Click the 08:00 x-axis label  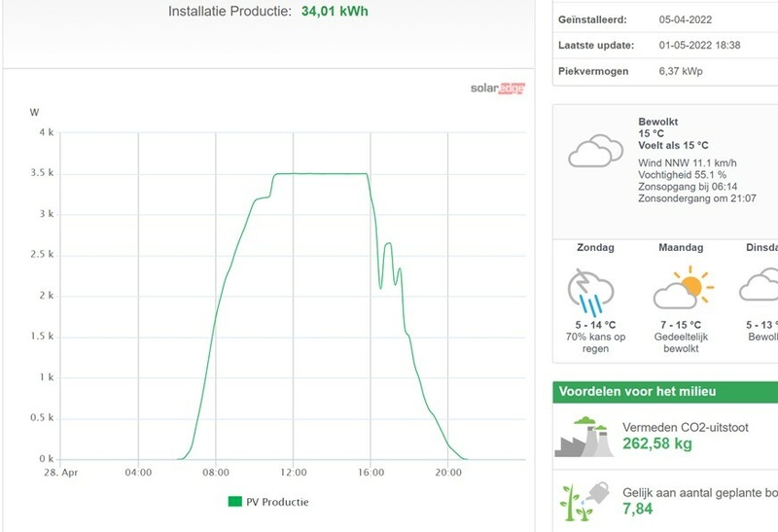[216, 473]
